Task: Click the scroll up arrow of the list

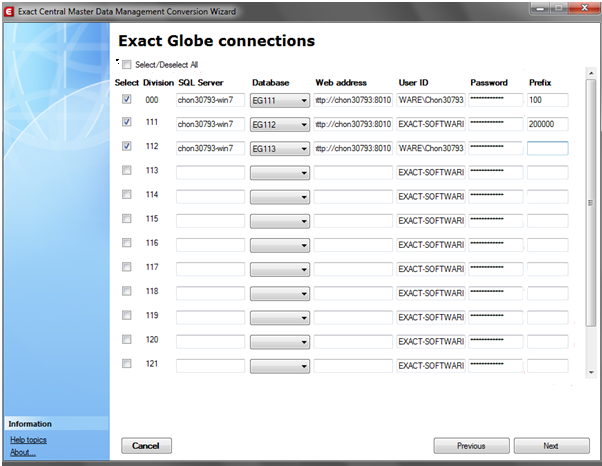Action: 591,73
